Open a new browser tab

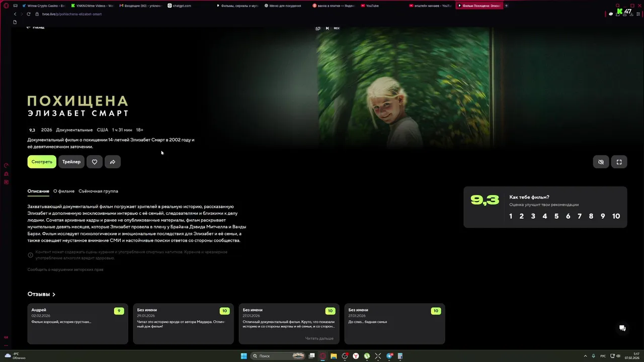pos(506,6)
